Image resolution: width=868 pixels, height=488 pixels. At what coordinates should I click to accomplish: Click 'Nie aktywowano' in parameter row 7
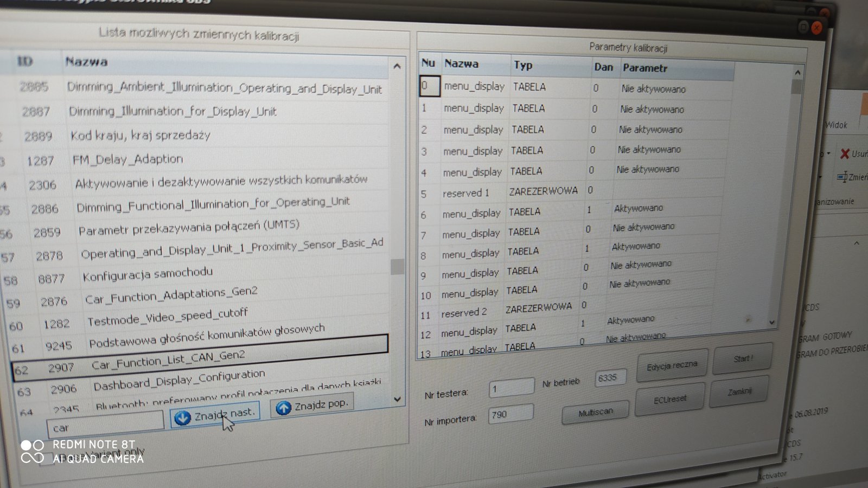643,227
